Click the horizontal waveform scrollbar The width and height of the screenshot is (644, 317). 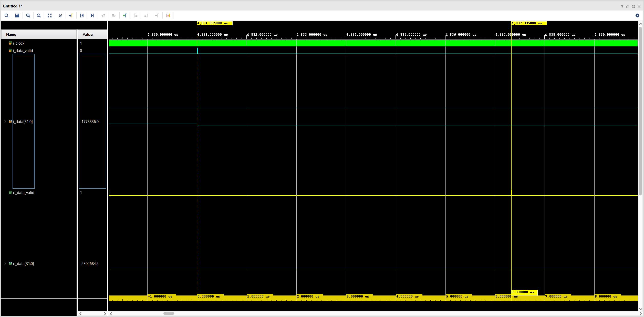(169, 313)
